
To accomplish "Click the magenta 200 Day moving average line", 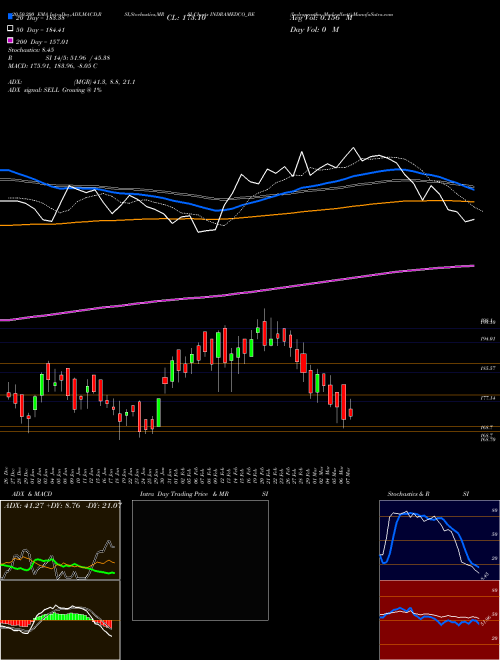I will pyautogui.click(x=236, y=293).
